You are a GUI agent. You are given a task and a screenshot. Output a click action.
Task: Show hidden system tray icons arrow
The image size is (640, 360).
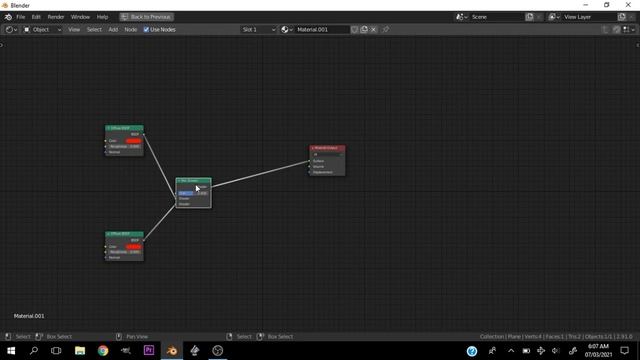point(511,351)
